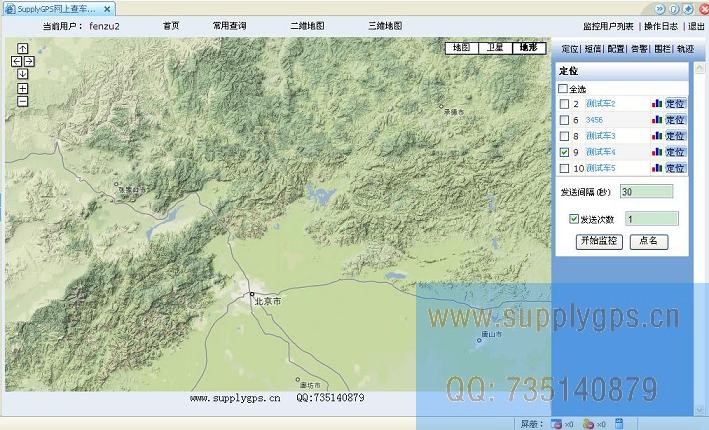This screenshot has height=430, width=709.
Task: Zoom out the map with minus button
Action: 22,101
